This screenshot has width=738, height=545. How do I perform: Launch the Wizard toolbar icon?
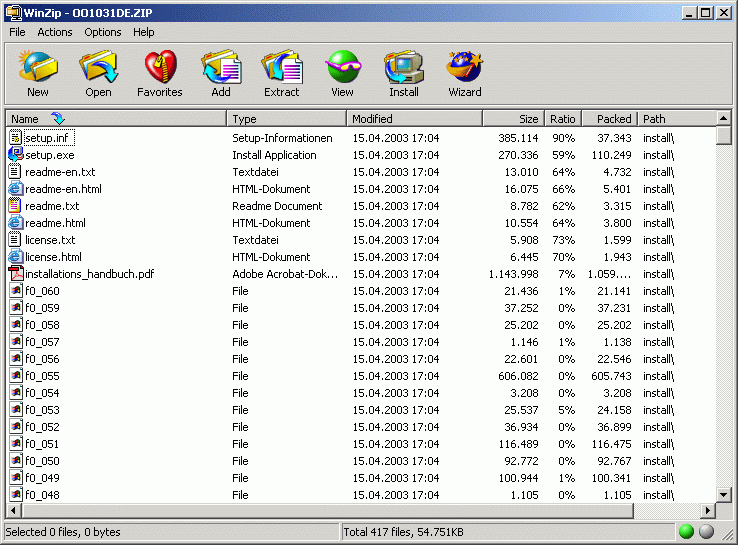tap(465, 67)
